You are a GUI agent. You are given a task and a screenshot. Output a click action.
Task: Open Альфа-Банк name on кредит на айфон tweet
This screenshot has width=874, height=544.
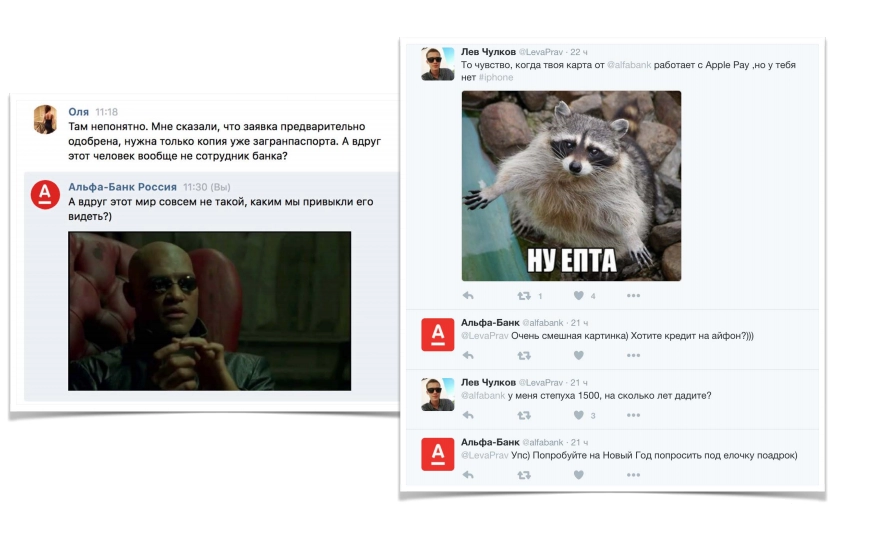click(x=490, y=323)
